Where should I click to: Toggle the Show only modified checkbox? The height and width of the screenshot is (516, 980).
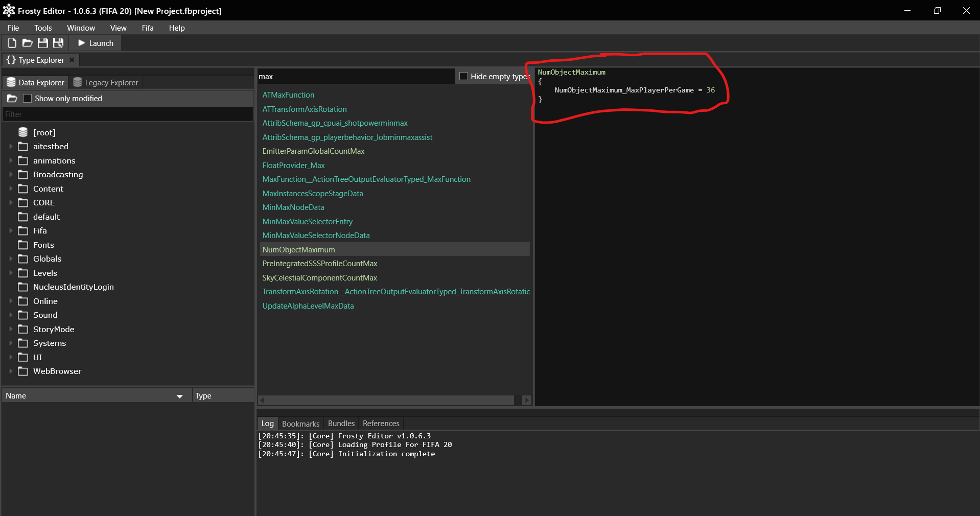coord(28,98)
